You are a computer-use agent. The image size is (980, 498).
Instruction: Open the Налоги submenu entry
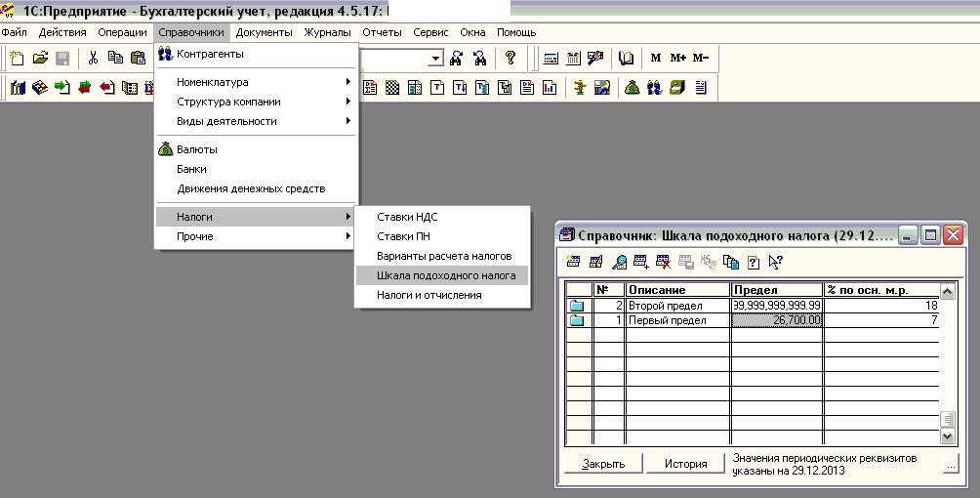point(257,217)
